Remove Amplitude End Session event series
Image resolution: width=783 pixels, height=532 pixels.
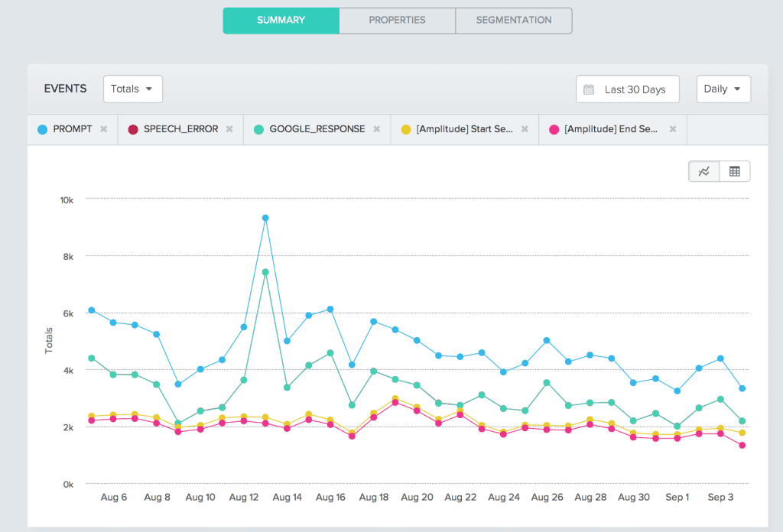point(673,129)
